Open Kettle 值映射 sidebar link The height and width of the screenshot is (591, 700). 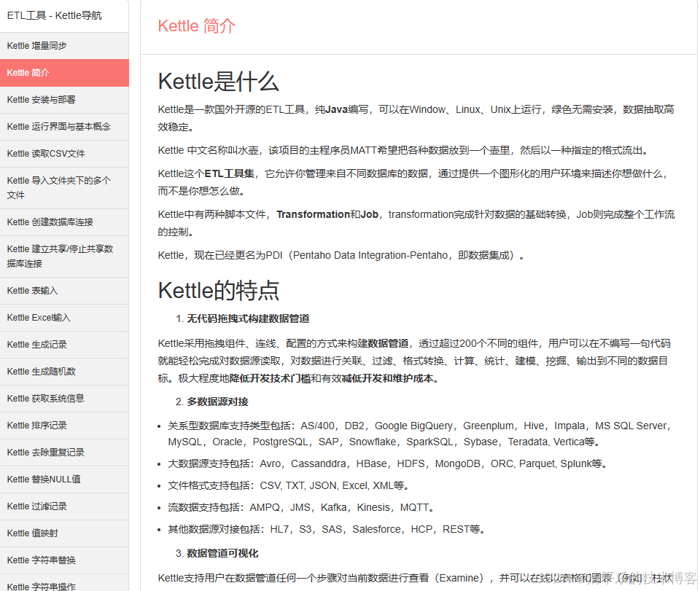tap(64, 533)
